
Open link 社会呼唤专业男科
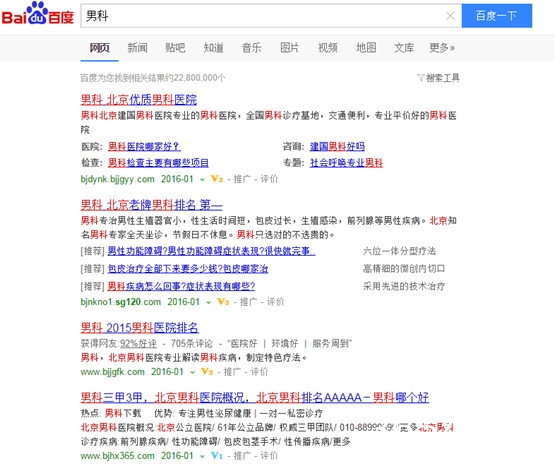(346, 162)
